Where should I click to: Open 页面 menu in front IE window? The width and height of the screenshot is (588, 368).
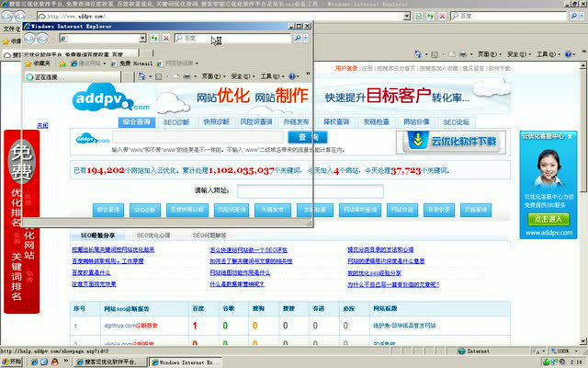213,76
